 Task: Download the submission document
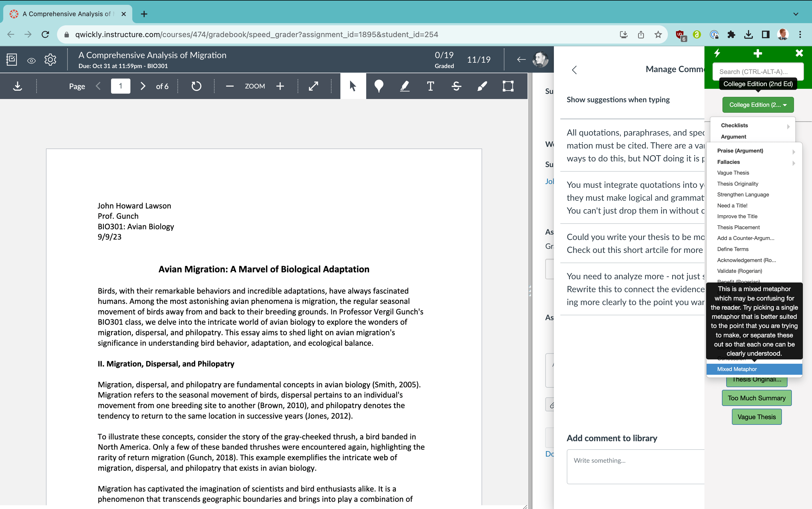click(x=17, y=86)
